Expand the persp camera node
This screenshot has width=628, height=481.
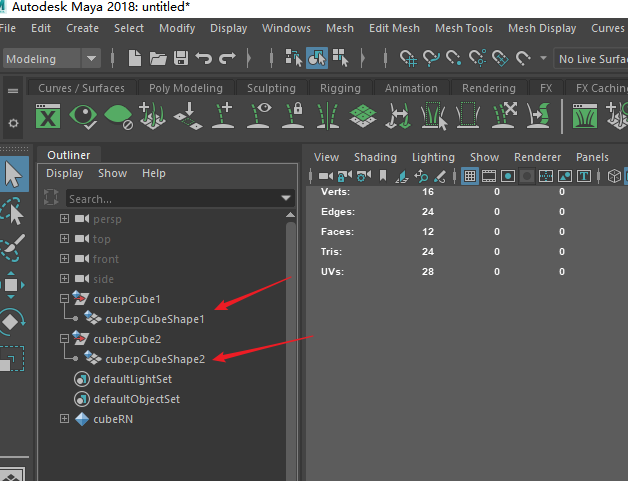click(x=65, y=219)
